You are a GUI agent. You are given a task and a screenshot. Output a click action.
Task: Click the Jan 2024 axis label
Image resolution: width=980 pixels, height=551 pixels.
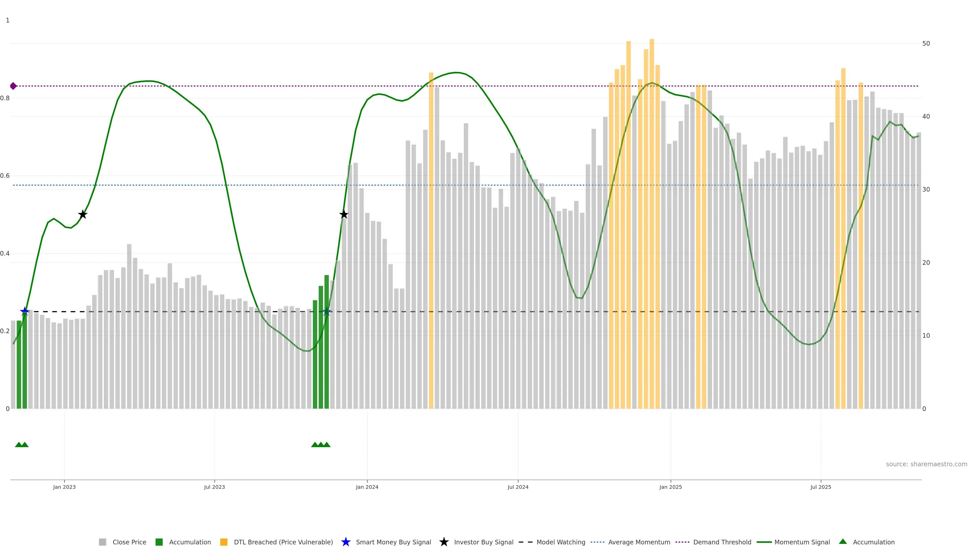point(367,487)
